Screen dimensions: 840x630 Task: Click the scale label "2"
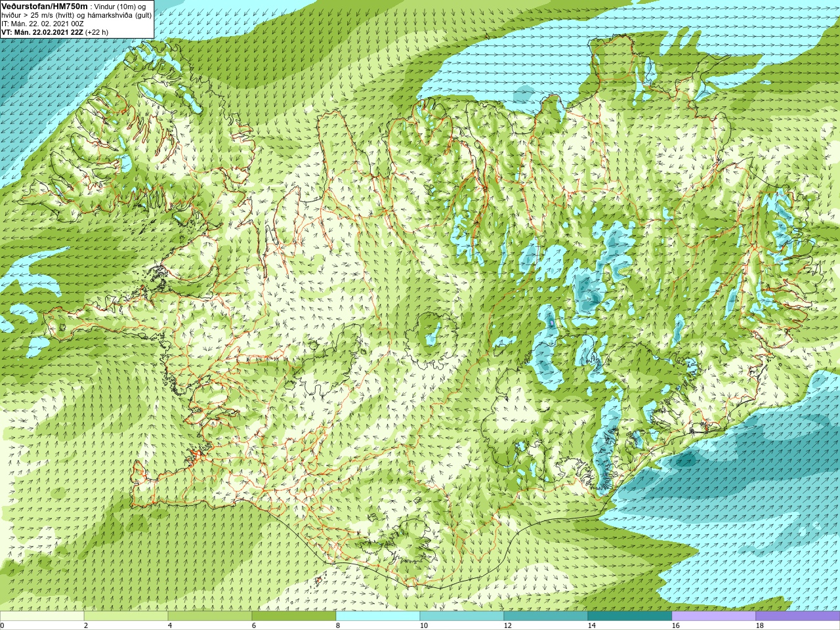coord(86,625)
